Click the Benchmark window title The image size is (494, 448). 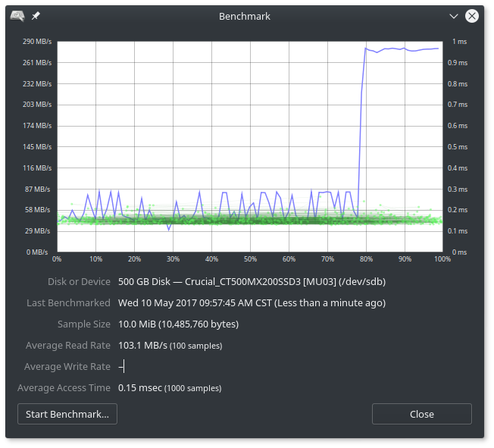coord(245,17)
